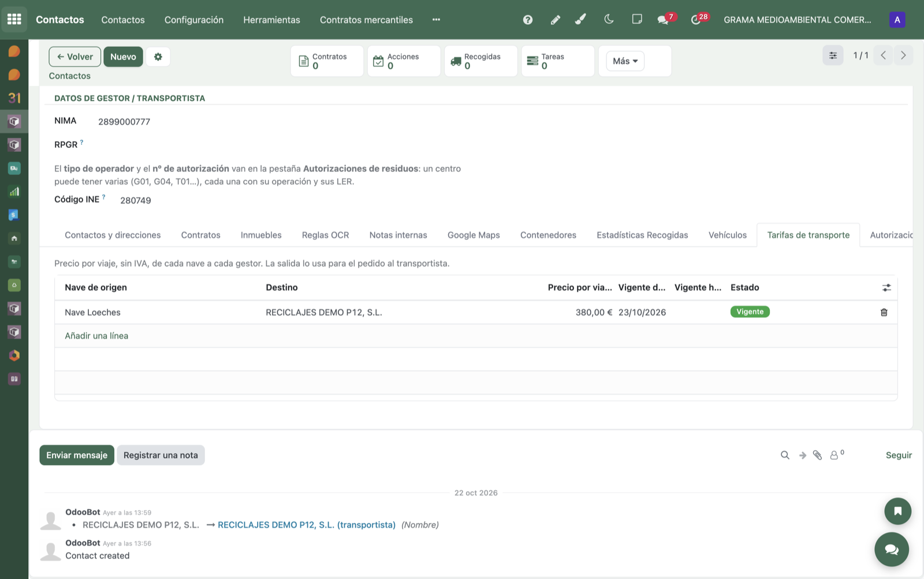Image resolution: width=924 pixels, height=579 pixels.
Task: Search messages in the chatter
Action: (785, 455)
